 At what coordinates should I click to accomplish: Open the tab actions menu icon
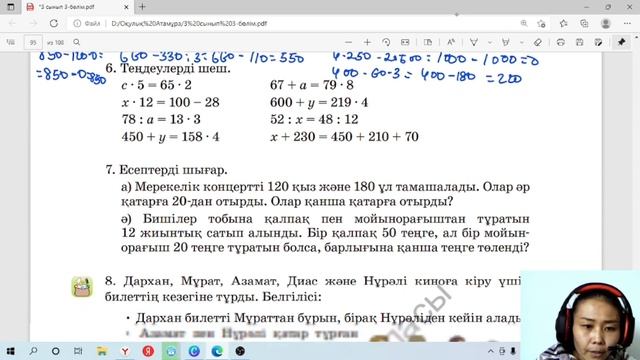tap(11, 7)
